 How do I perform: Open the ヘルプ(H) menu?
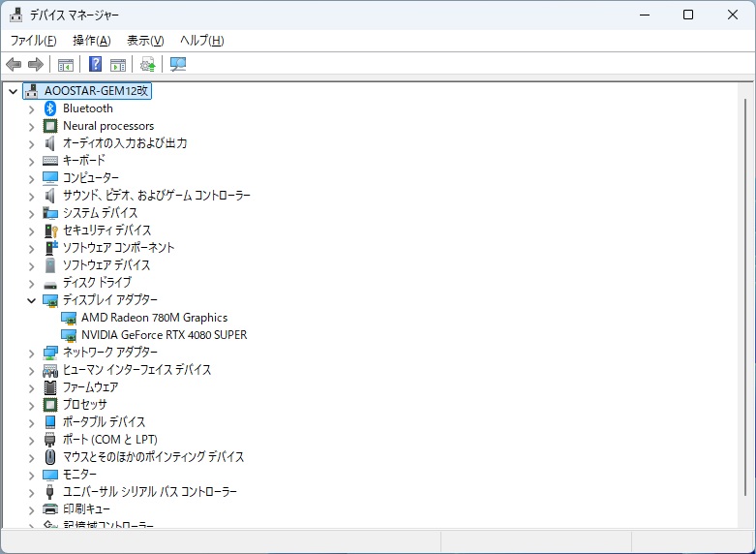(202, 41)
